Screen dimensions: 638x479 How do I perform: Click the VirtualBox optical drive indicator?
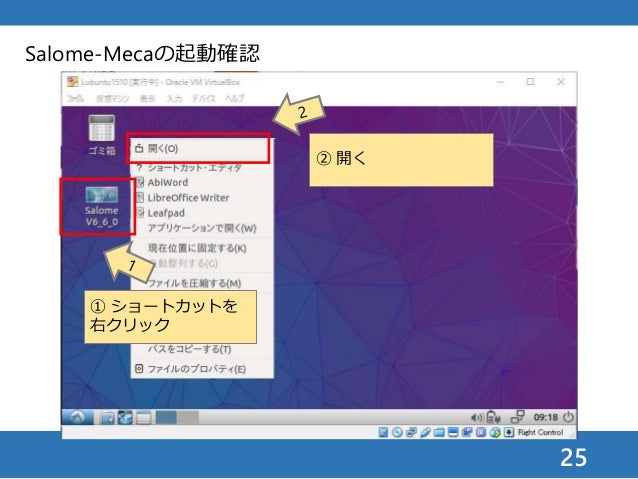pos(397,432)
